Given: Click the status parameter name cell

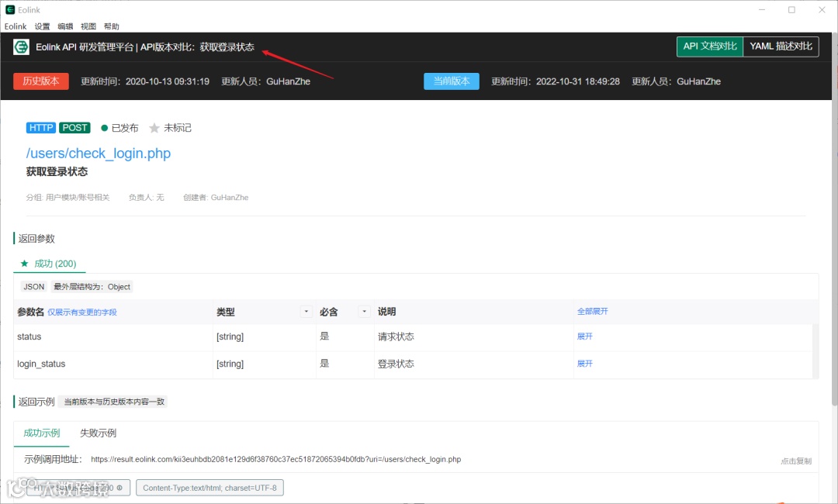Looking at the screenshot, I should (x=29, y=337).
